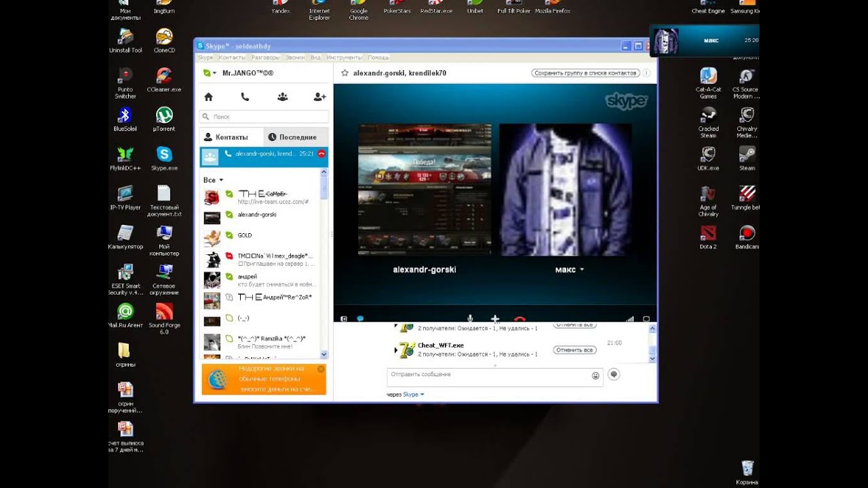Mark the conversation as favorite with the star
The image size is (868, 488).
344,73
